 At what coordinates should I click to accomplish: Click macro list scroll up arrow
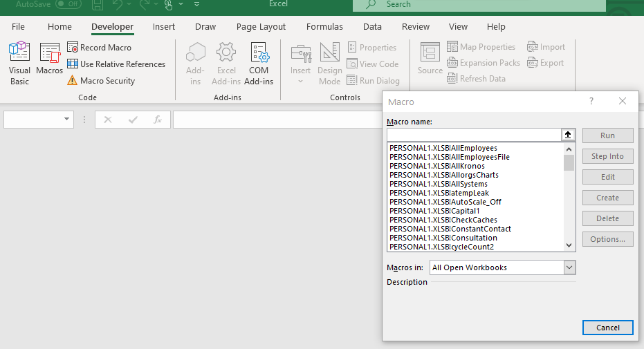click(569, 149)
